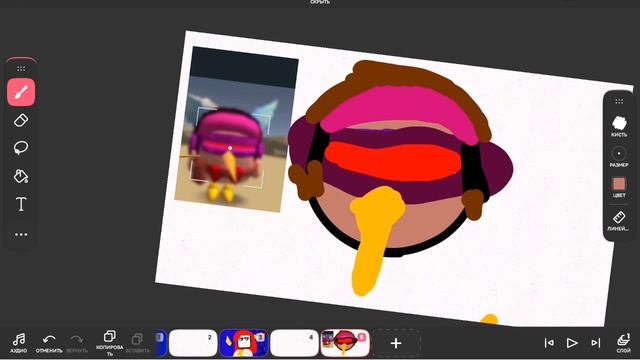This screenshot has width=640, height=360.
Task: Jump to the first frame
Action: [549, 343]
